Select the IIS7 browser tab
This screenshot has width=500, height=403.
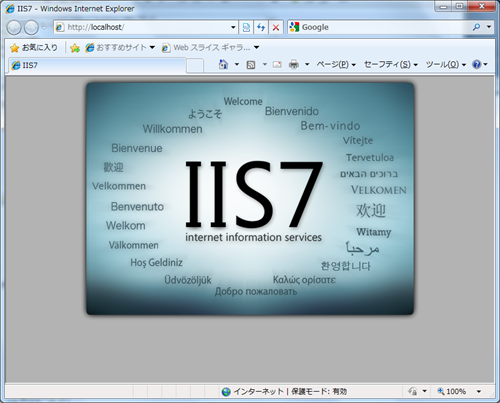click(x=97, y=65)
